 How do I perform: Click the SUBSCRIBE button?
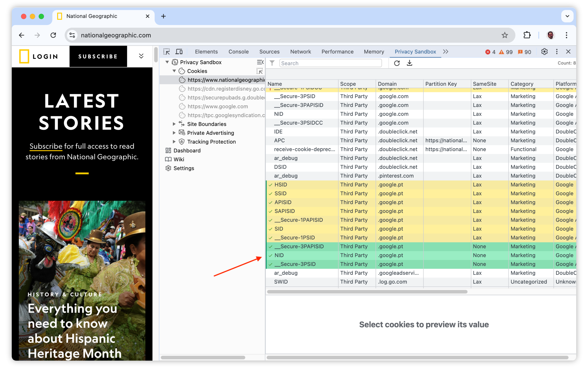pos(98,56)
